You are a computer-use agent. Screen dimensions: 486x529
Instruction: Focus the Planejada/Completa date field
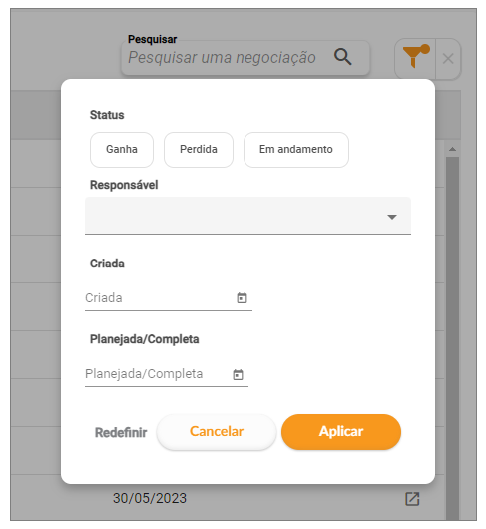pos(166,374)
